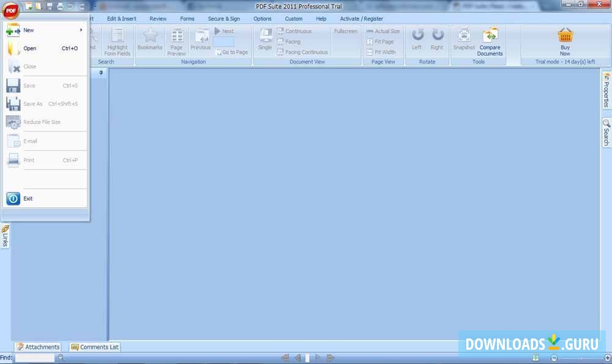Image resolution: width=612 pixels, height=364 pixels.
Task: Switch to the Comments List tab
Action: (x=95, y=346)
